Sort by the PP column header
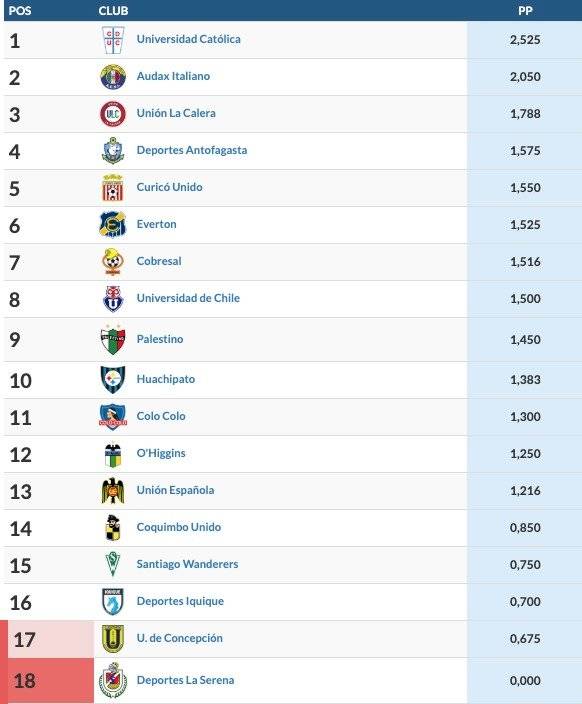 [x=525, y=10]
